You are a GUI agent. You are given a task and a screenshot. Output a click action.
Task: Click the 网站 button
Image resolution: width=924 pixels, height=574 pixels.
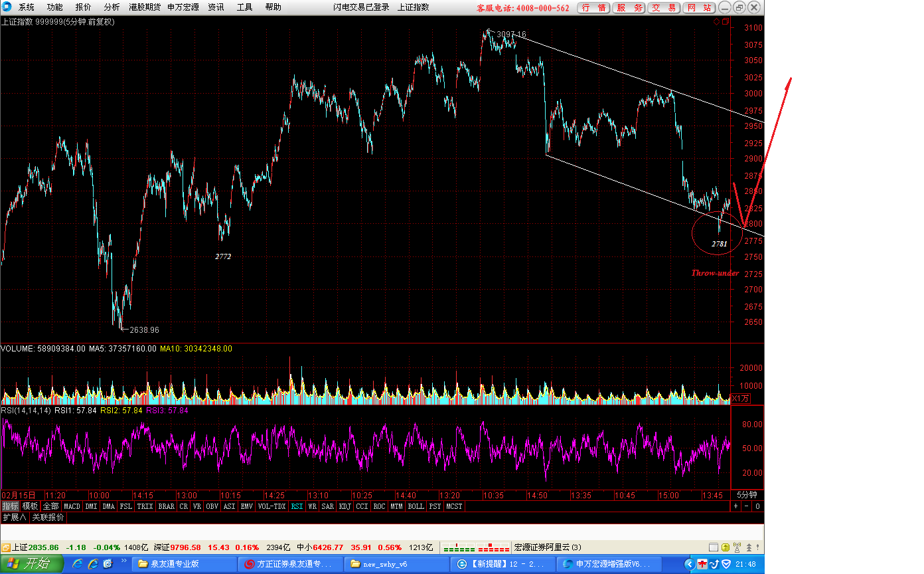700,7
